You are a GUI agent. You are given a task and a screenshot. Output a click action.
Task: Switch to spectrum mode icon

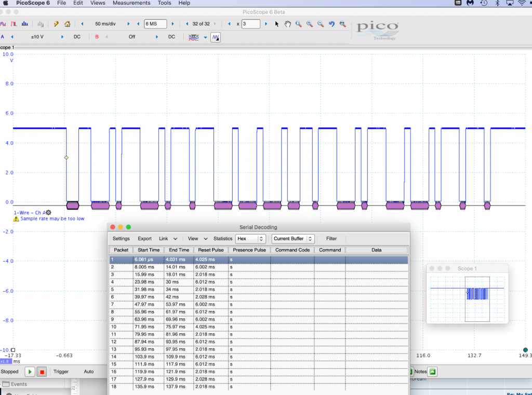click(25, 24)
